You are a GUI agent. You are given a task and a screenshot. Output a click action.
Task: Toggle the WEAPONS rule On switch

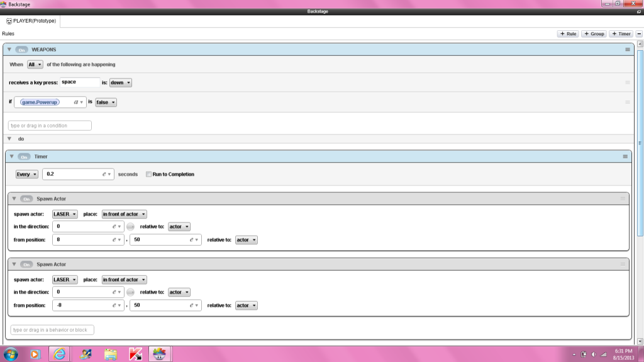click(x=22, y=50)
